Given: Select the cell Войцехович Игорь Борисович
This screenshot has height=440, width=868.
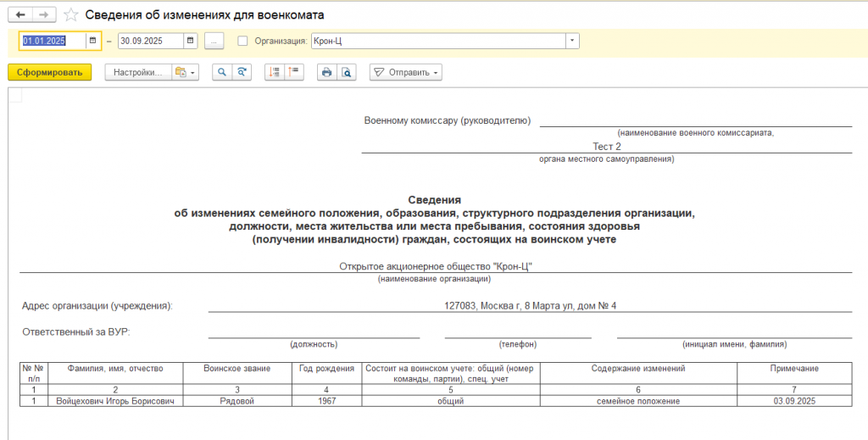Looking at the screenshot, I should click(x=115, y=401).
